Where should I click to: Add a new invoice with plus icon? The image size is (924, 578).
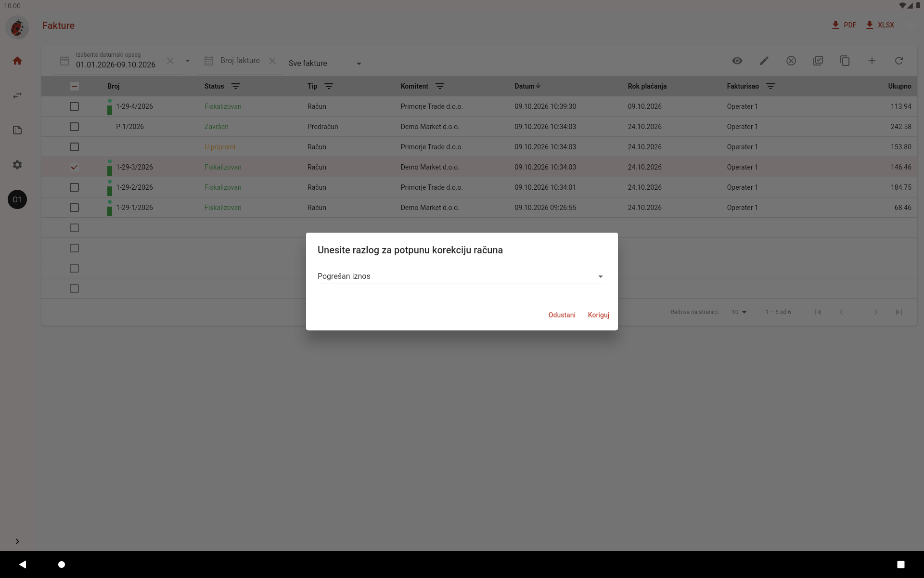(x=872, y=61)
